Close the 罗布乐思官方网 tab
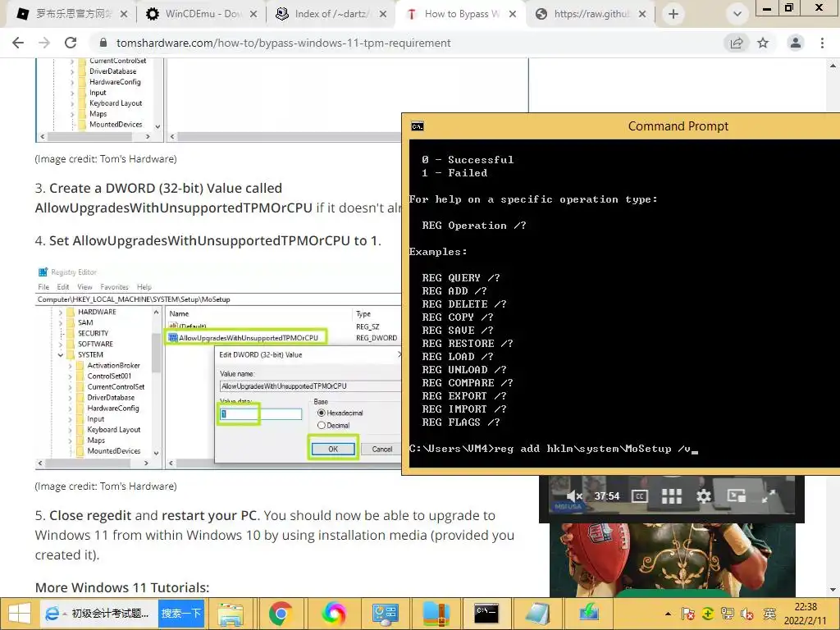840x630 pixels. click(x=124, y=14)
